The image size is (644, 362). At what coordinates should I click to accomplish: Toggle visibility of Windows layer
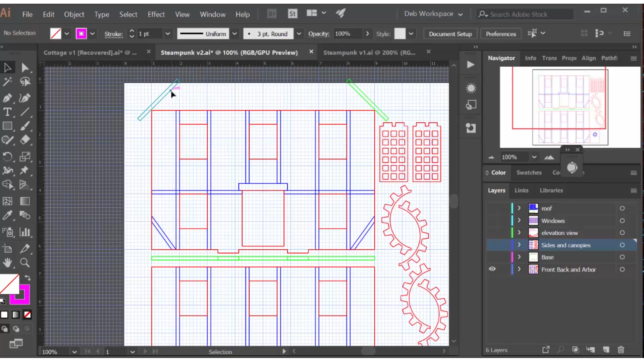coord(492,221)
